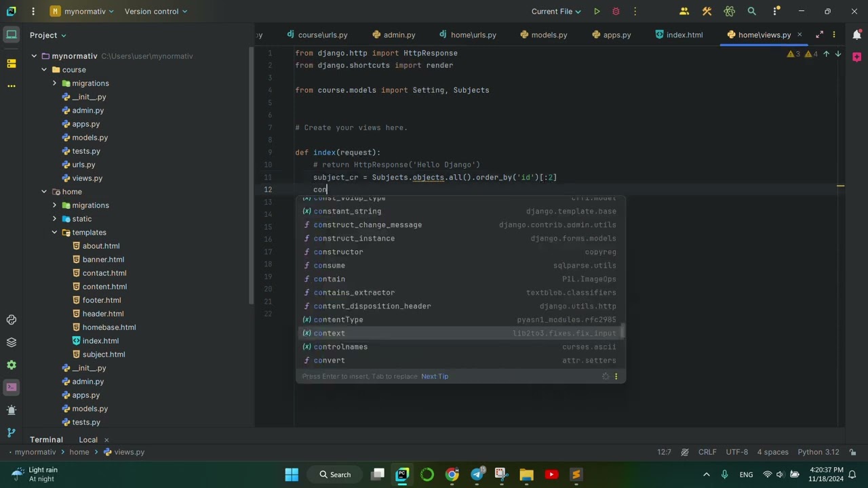The width and height of the screenshot is (868, 488).
Task: Open IDE settings menu in title bar
Action: (x=776, y=12)
